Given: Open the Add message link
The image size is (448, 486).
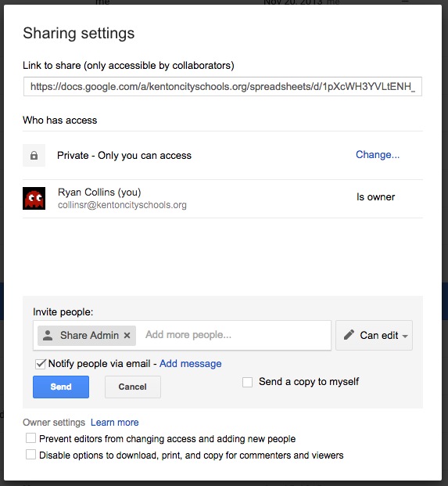Looking at the screenshot, I should point(191,364).
